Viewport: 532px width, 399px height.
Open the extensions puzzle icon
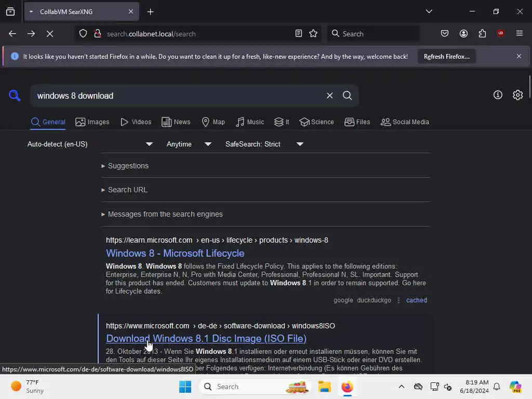pyautogui.click(x=482, y=34)
